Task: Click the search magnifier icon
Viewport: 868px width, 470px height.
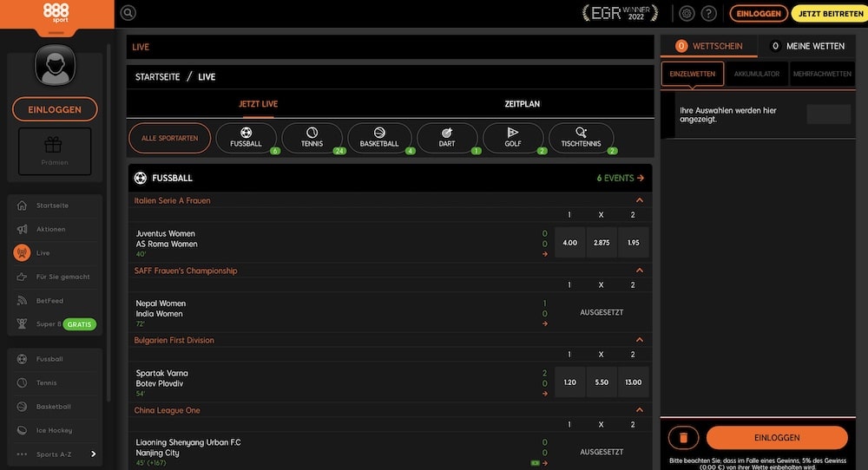Action: 128,13
